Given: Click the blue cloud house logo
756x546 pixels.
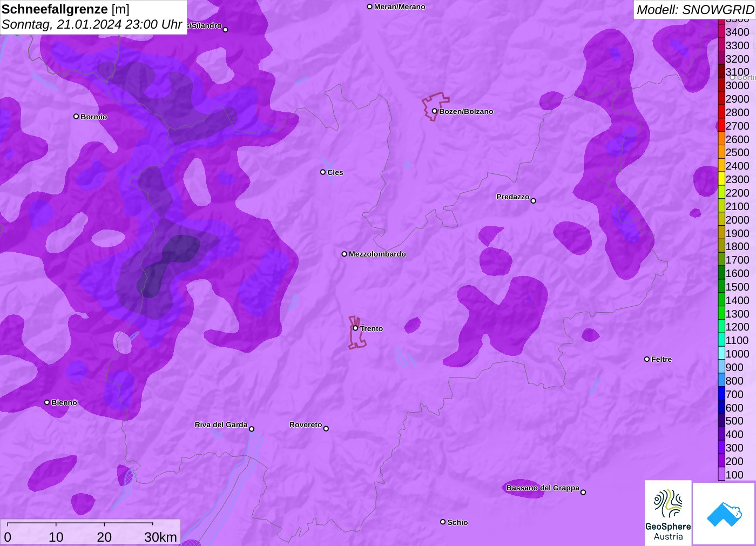Looking at the screenshot, I should click(x=724, y=514).
